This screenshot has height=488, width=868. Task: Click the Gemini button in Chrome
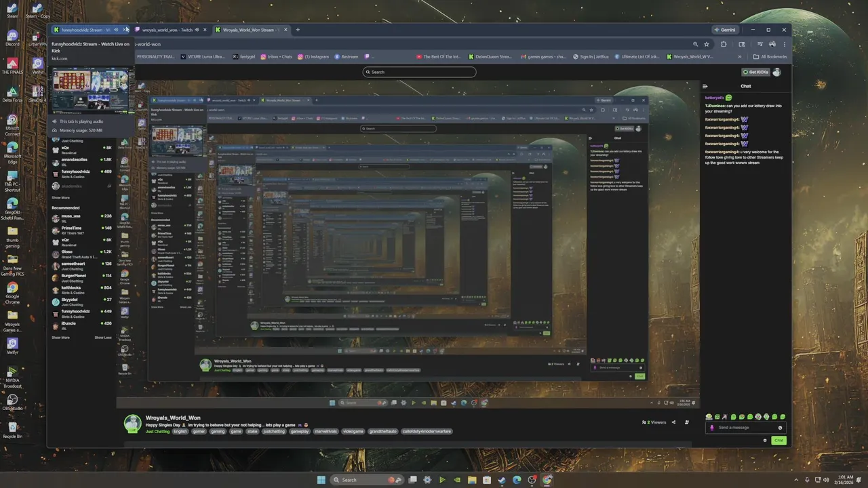pos(725,30)
